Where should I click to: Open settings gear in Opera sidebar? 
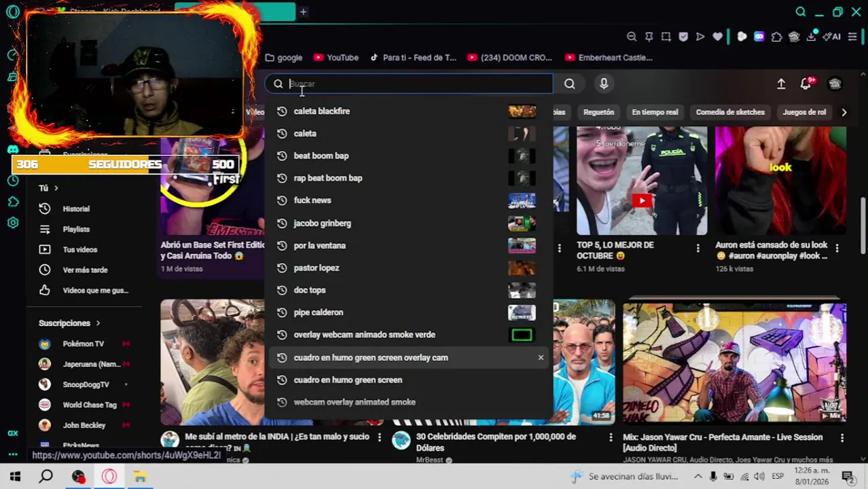[13, 223]
